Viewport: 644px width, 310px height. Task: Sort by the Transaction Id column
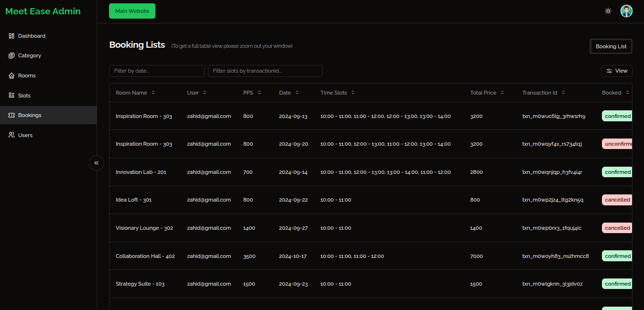coord(543,93)
